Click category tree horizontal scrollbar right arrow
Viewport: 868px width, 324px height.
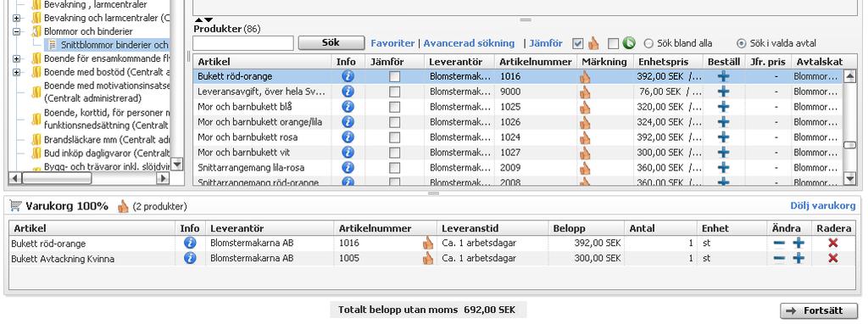pyautogui.click(x=162, y=178)
